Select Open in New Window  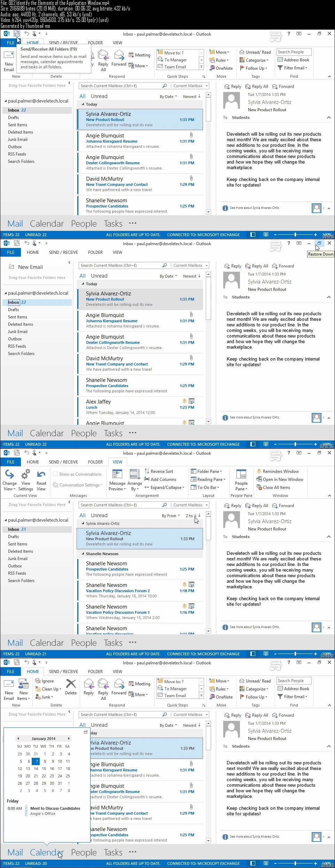280,480
